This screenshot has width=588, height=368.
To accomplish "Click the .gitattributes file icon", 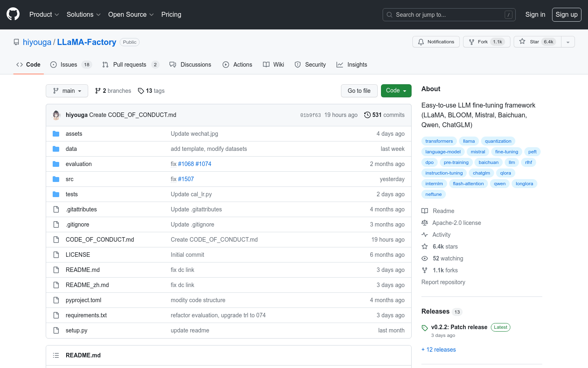I will [56, 209].
